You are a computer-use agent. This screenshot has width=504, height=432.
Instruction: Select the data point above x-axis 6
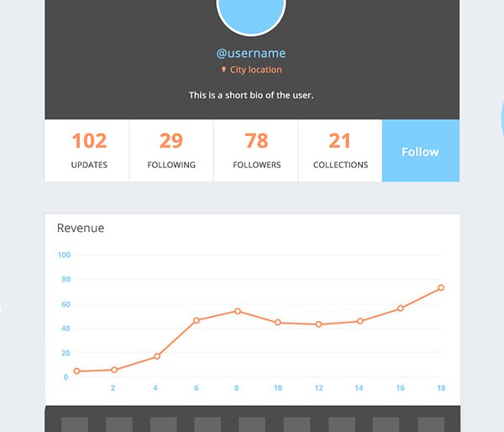[x=197, y=320]
